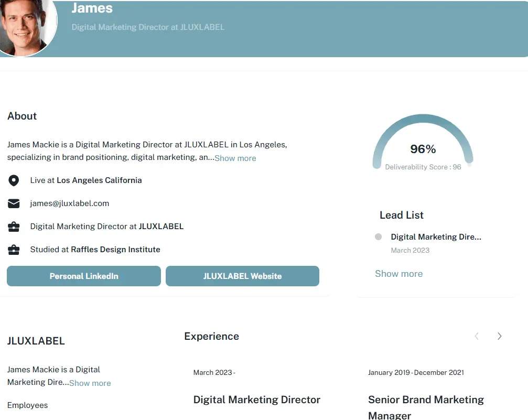This screenshot has height=420, width=528.
Task: Expand JLUXLABEL description with Show more
Action: (90, 383)
